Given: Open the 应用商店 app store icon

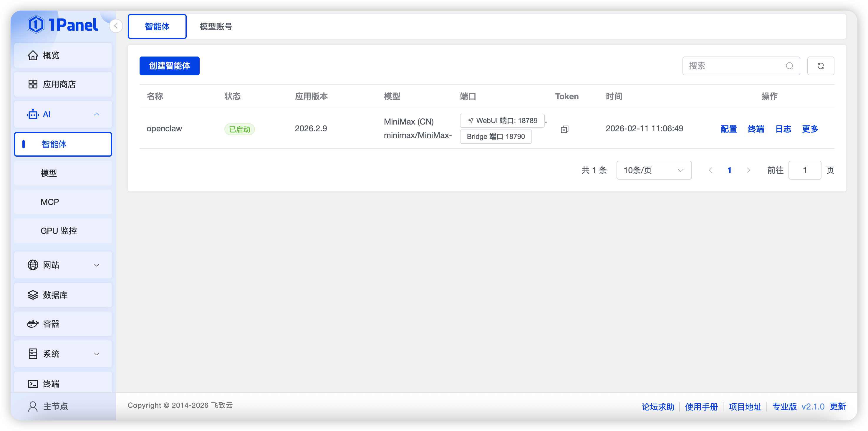Looking at the screenshot, I should [33, 84].
